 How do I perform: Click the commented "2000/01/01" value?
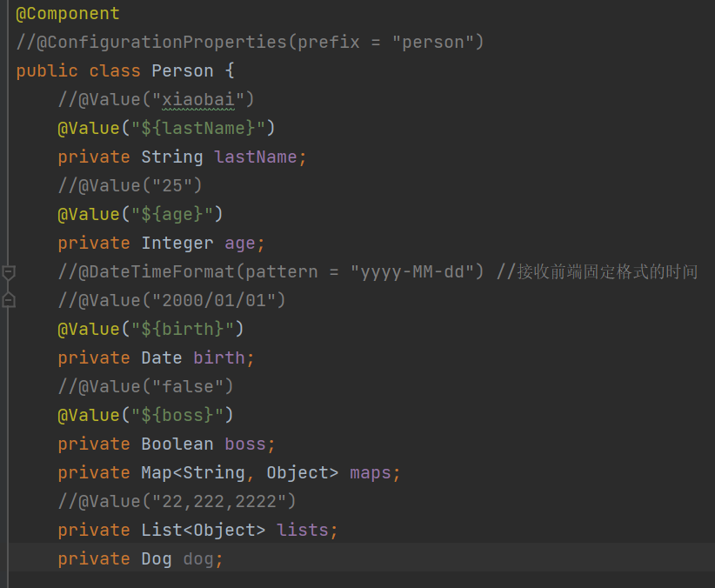coord(214,301)
